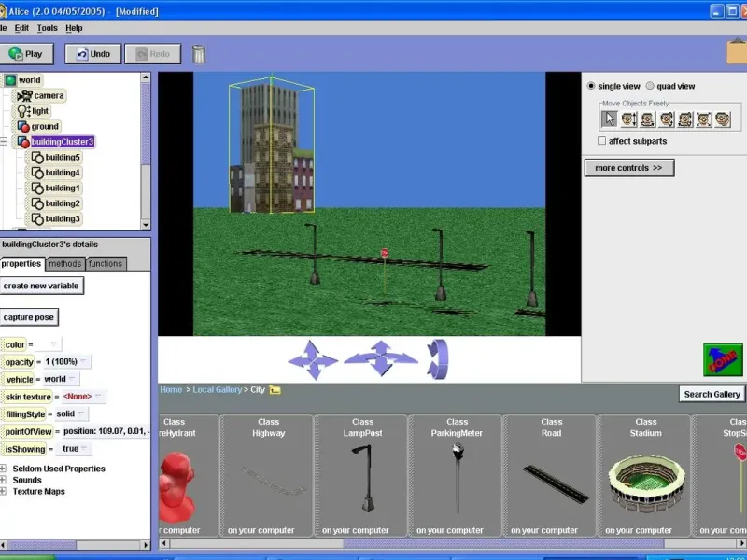Image resolution: width=747 pixels, height=560 pixels.
Task: Select the tumble objects mouse mode
Action: pyautogui.click(x=685, y=119)
